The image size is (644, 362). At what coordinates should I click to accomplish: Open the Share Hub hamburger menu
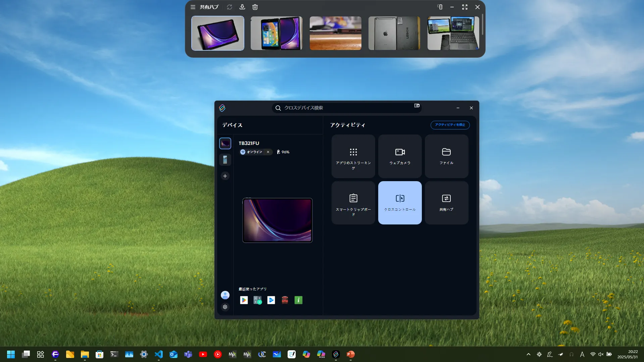pos(193,7)
